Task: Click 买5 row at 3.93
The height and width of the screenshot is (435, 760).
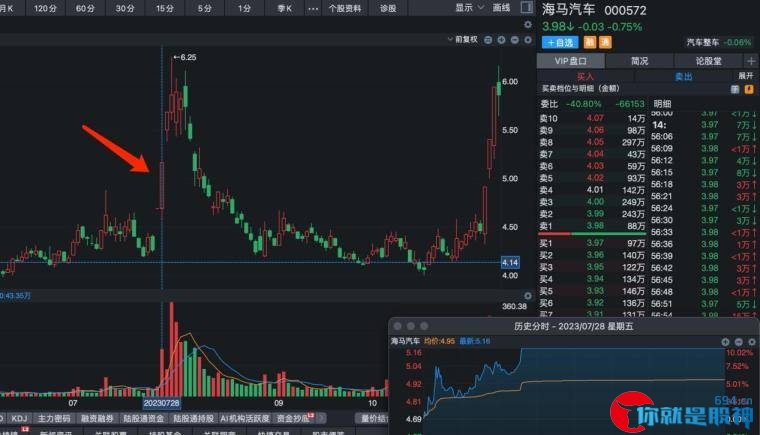Action: [592, 291]
